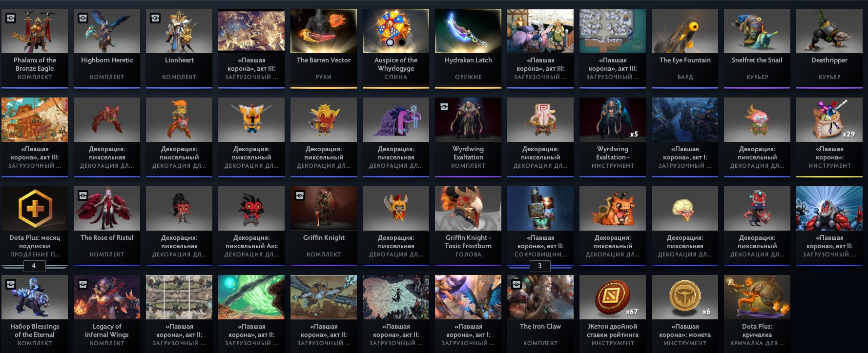The image size is (868, 353).
Task: Click the bundle icon on Highborn Heretic
Action: point(83,18)
